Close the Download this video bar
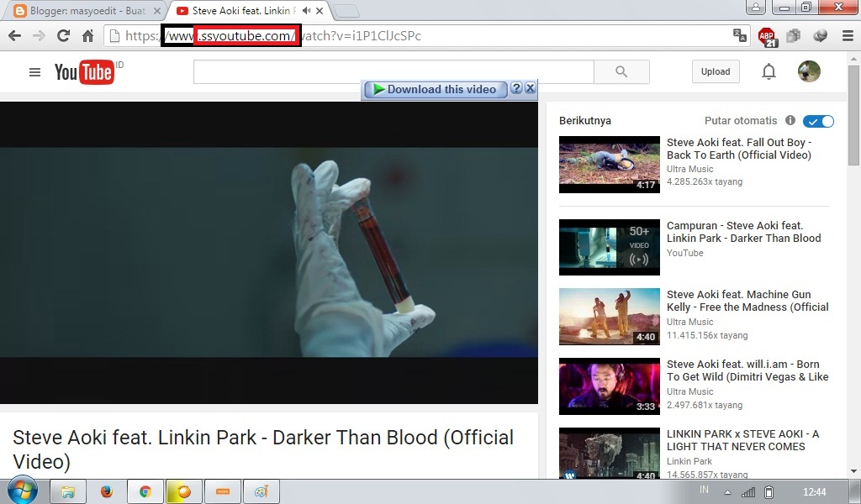Screen dimensions: 861x504 click(531, 88)
